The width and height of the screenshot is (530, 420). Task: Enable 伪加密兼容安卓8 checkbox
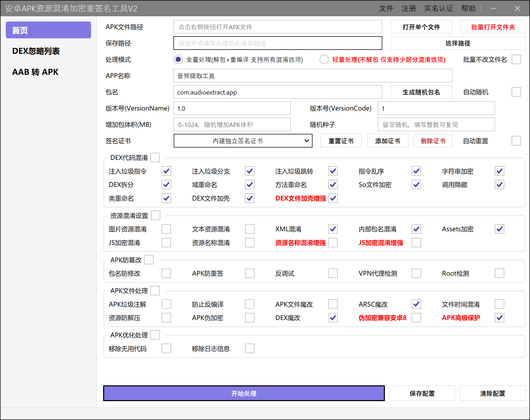coord(416,318)
